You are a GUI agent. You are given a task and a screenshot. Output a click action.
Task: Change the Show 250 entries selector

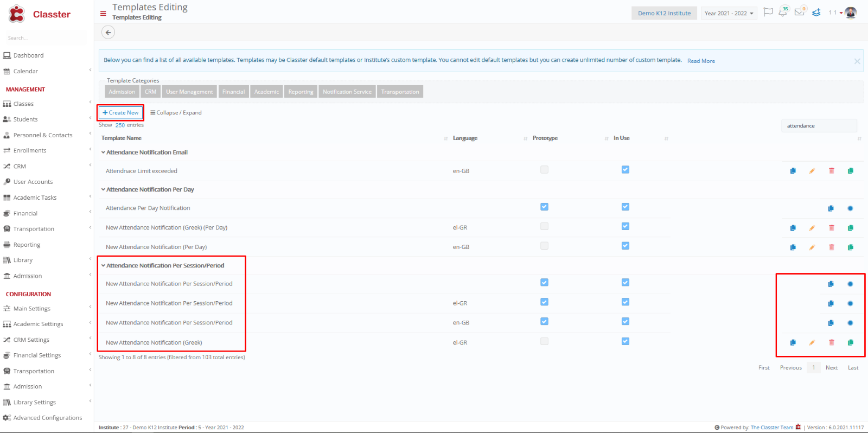[120, 125]
